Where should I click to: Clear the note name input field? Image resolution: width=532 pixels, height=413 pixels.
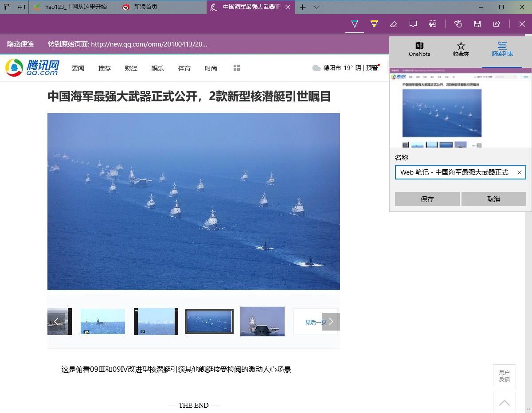pyautogui.click(x=519, y=172)
